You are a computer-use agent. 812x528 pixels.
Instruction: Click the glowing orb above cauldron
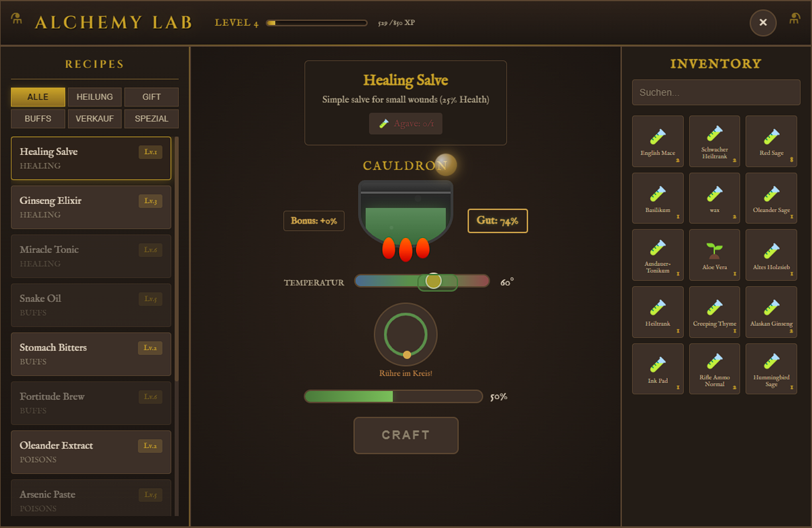click(x=446, y=165)
